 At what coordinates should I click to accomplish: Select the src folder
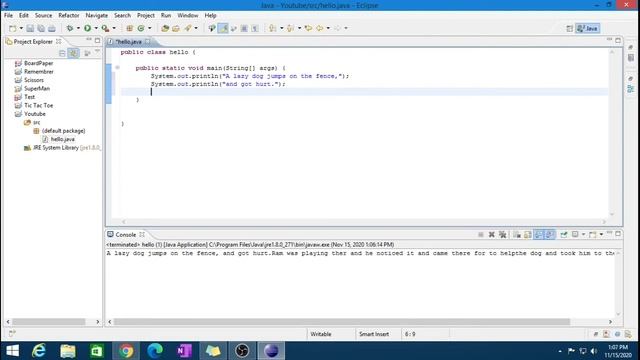pos(36,122)
